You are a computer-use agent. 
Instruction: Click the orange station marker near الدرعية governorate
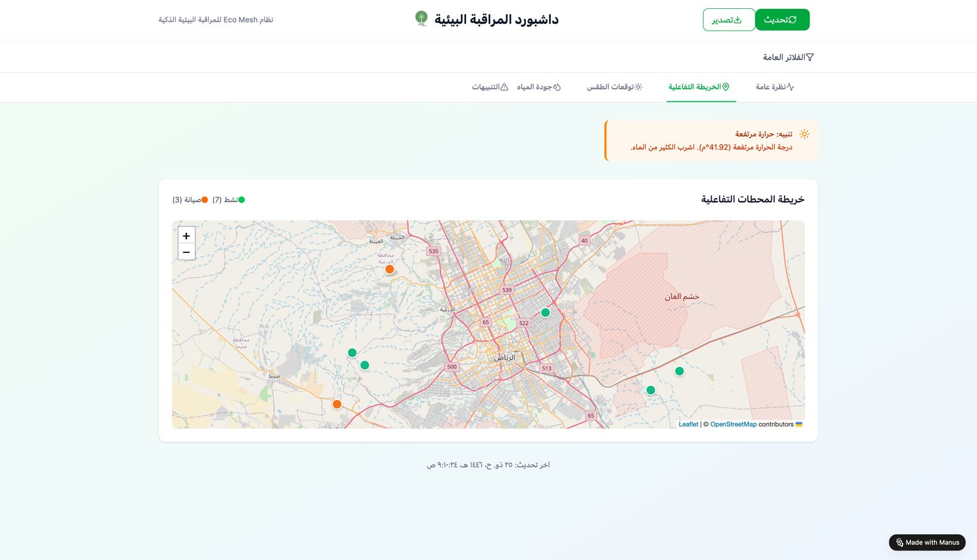tap(389, 269)
